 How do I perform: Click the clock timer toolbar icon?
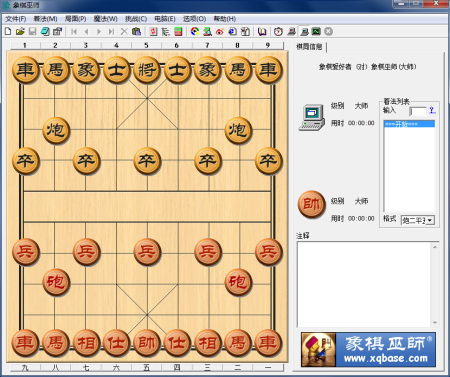click(278, 31)
